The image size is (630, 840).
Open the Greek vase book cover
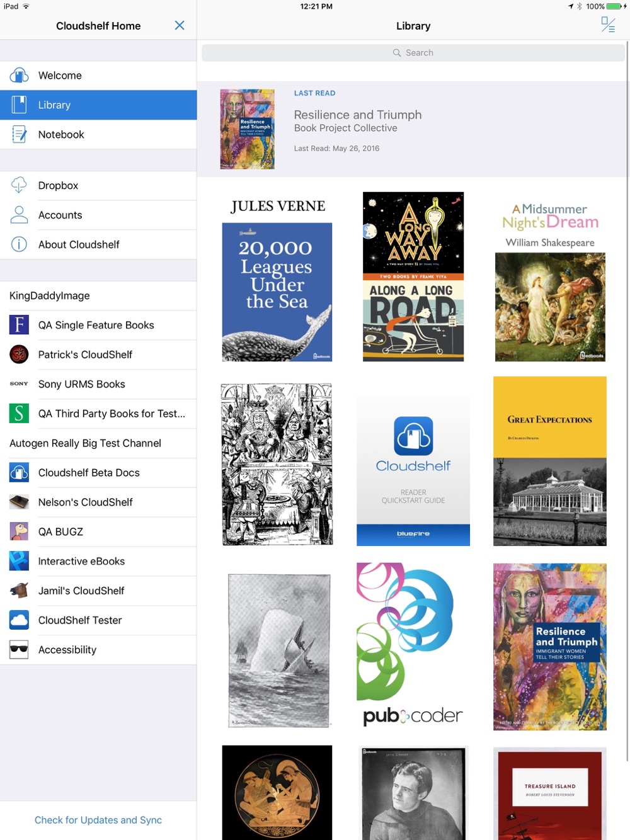(x=277, y=792)
